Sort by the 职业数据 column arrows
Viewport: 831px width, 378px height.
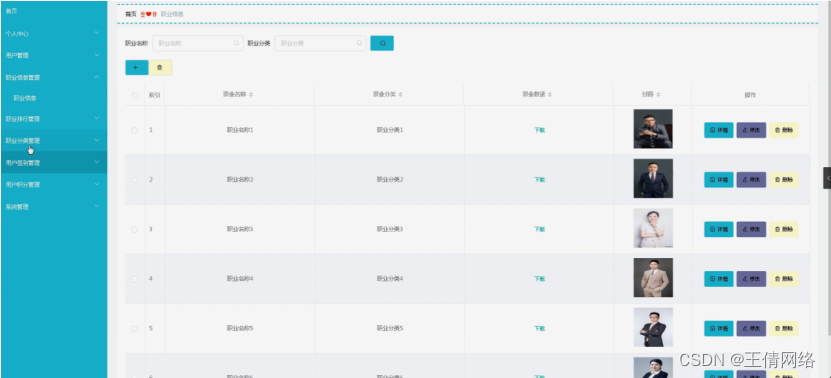[x=550, y=94]
